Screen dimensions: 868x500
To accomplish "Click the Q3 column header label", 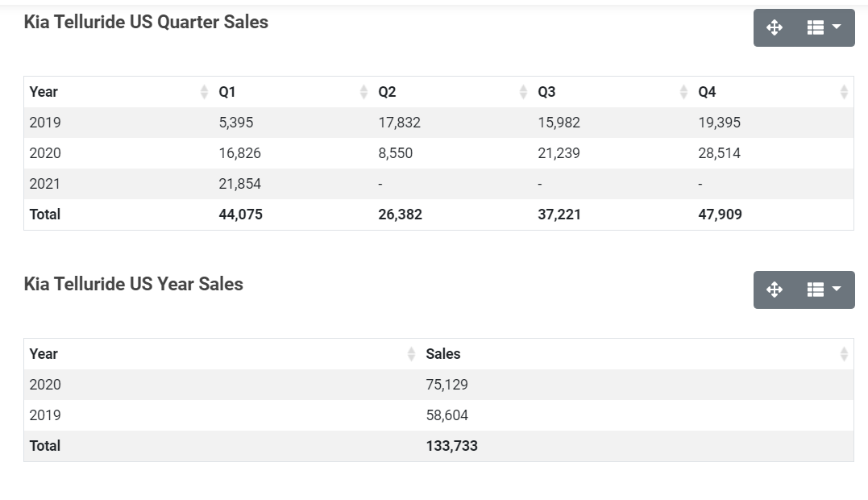I will coord(547,92).
